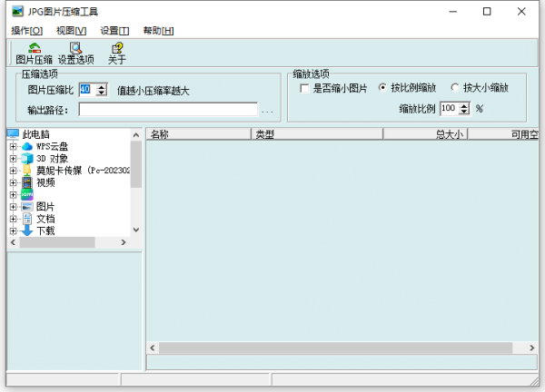Click the 3D 对象 cube icon
The width and height of the screenshot is (545, 392).
[27, 159]
